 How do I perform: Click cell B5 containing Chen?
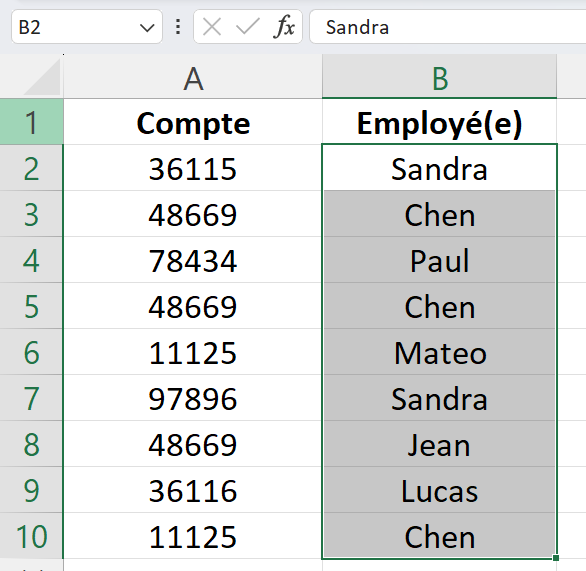440,306
